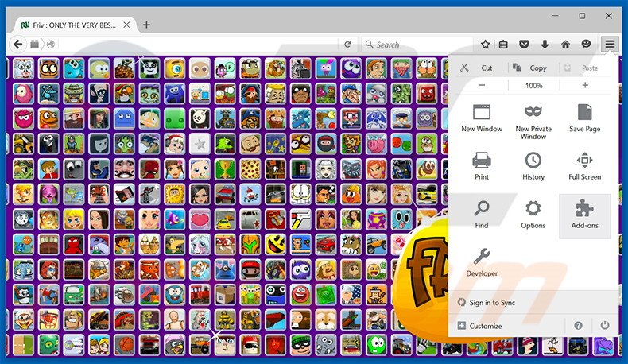Click the globe site identity icon
This screenshot has height=364, width=628.
click(x=50, y=45)
